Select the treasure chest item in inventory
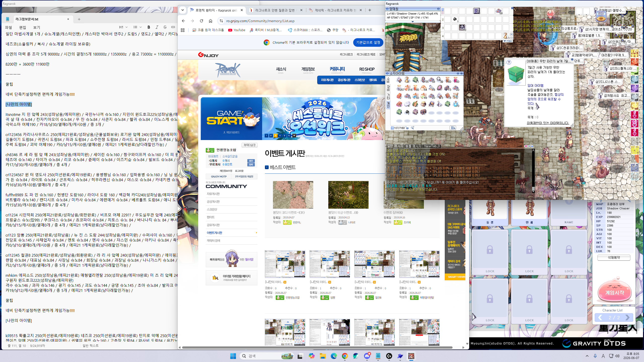 pos(423,112)
